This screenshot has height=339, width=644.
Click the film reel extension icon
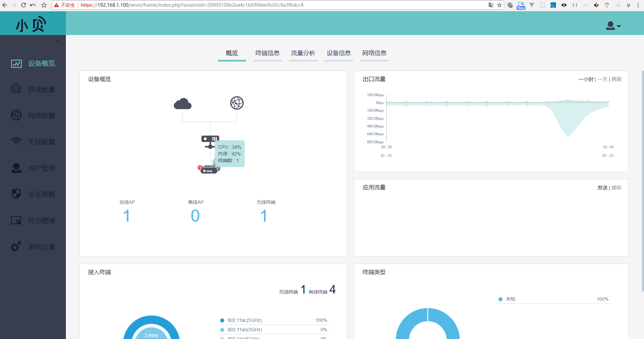pyautogui.click(x=510, y=5)
